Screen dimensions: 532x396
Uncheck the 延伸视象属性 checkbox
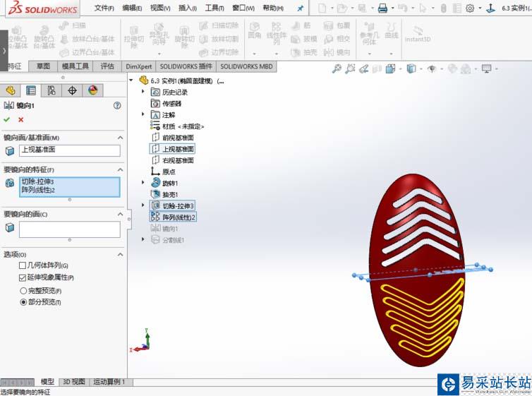click(x=23, y=277)
